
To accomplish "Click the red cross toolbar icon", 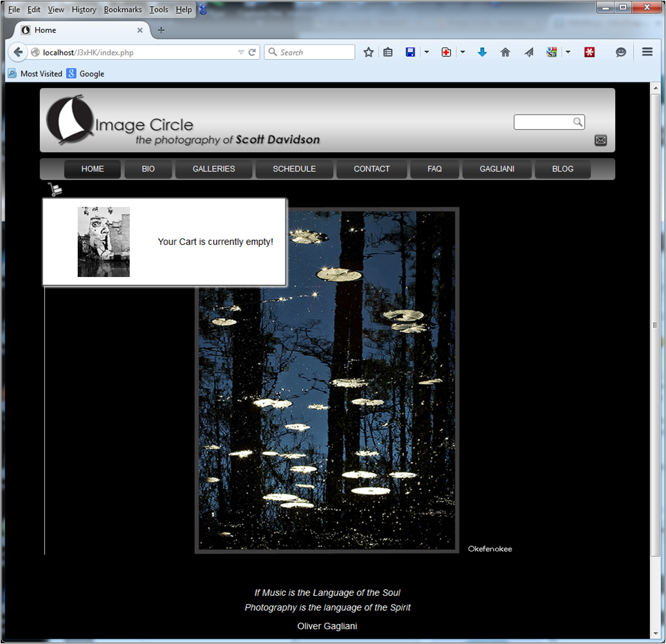I will pyautogui.click(x=446, y=52).
